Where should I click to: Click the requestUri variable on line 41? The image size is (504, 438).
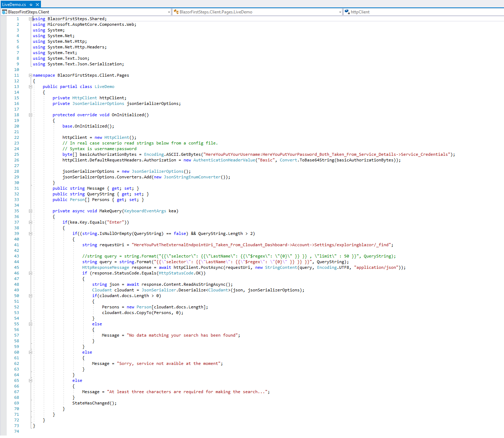(112, 245)
